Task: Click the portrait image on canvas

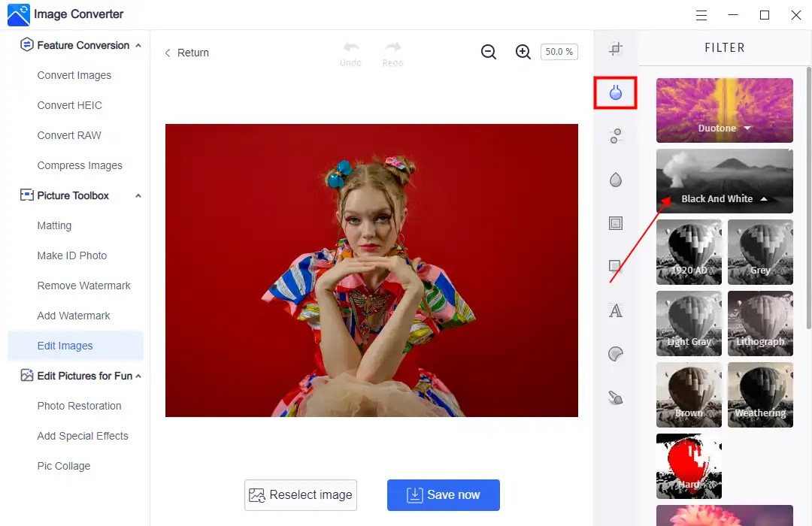Action: pos(371,271)
